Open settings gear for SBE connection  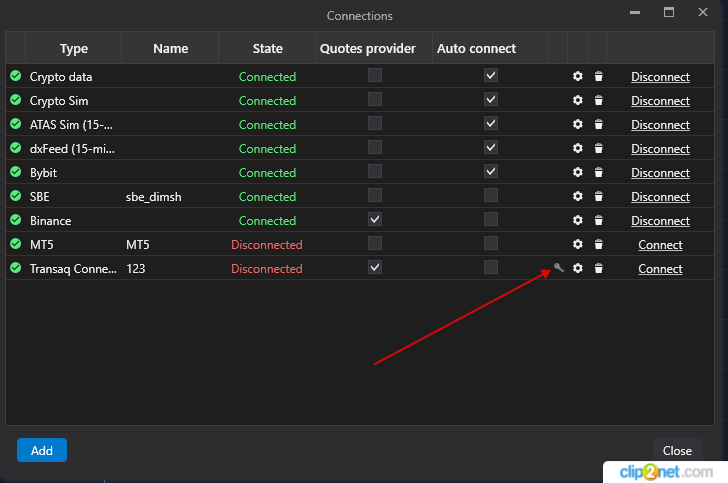click(x=578, y=196)
